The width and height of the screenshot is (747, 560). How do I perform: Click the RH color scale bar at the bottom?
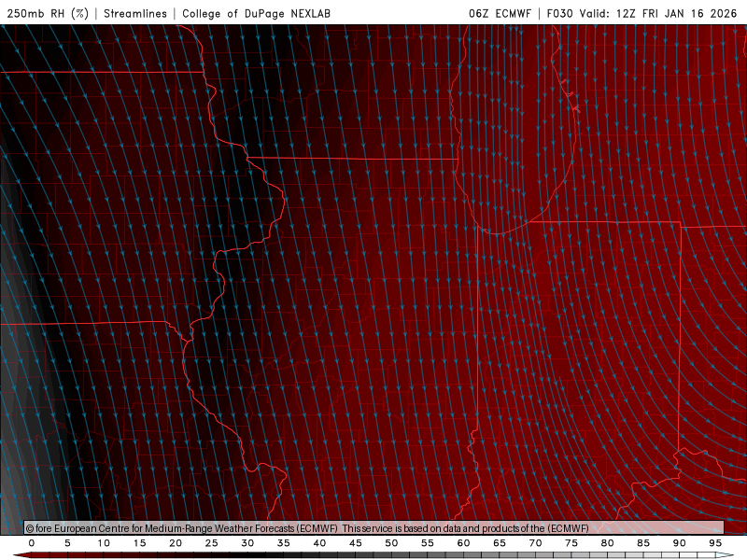[x=374, y=555]
